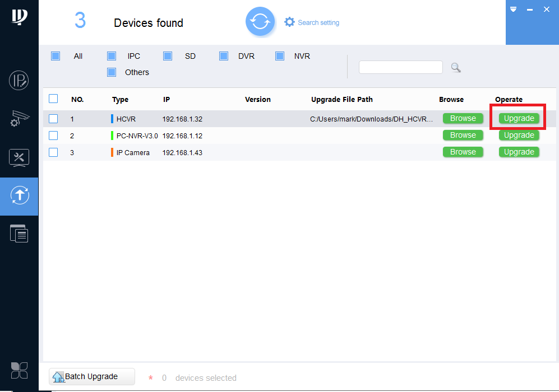559x392 pixels.
Task: Open the system settings wrench panel
Action: coord(19,157)
